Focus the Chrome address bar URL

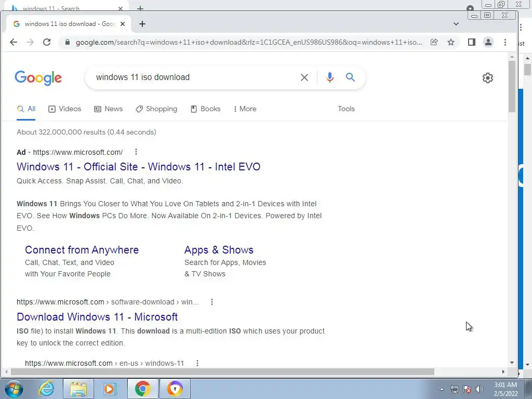coord(249,42)
